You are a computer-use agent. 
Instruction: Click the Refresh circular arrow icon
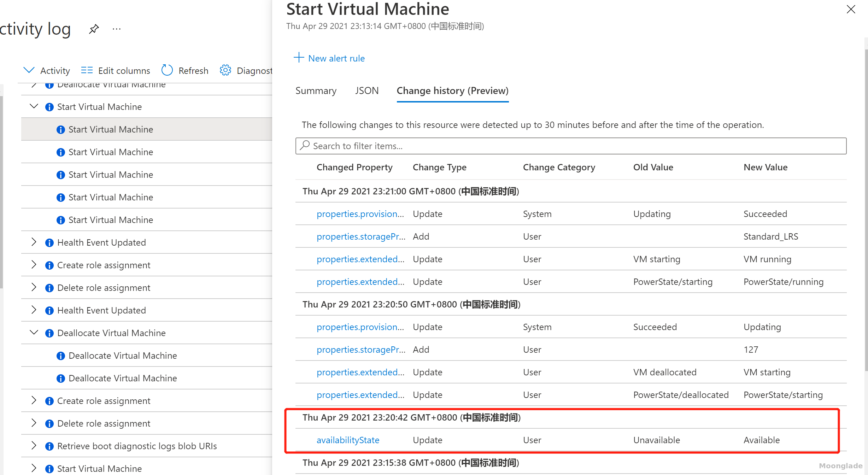click(167, 70)
